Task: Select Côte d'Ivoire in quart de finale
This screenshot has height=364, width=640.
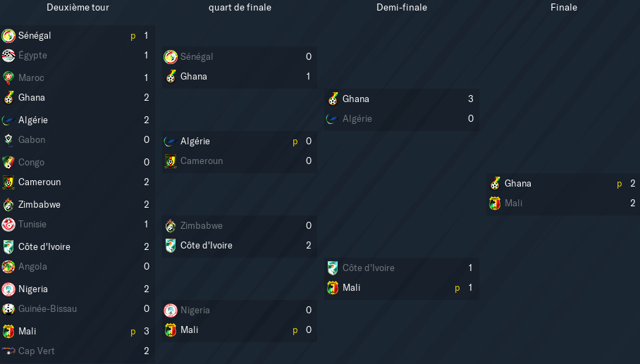Action: pyautogui.click(x=207, y=246)
